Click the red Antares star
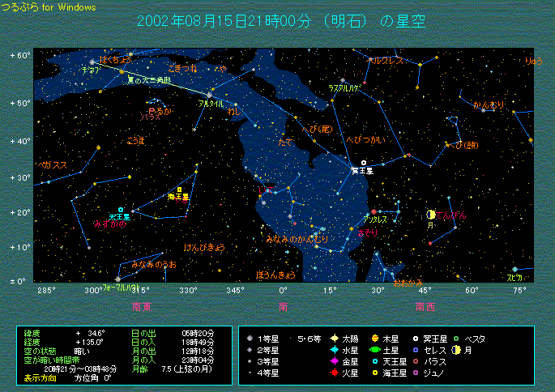 [374, 212]
